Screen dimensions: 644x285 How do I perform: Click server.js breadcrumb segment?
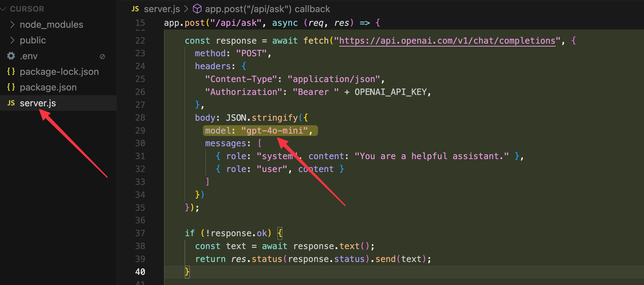[162, 9]
